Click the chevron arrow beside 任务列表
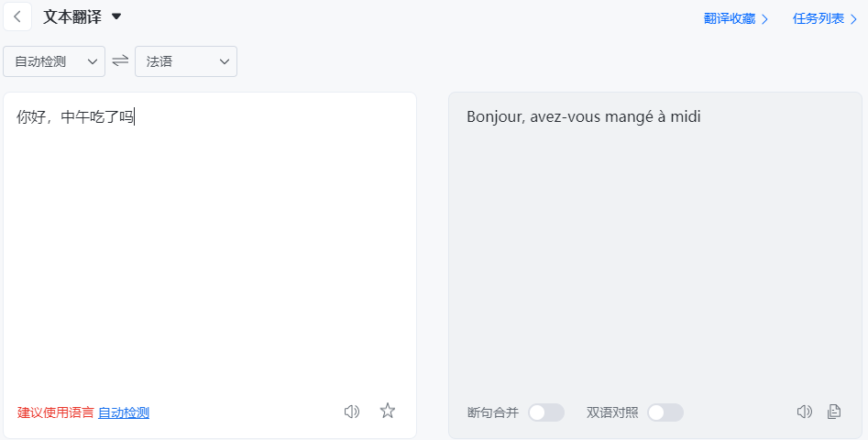868x440 pixels. click(x=854, y=18)
